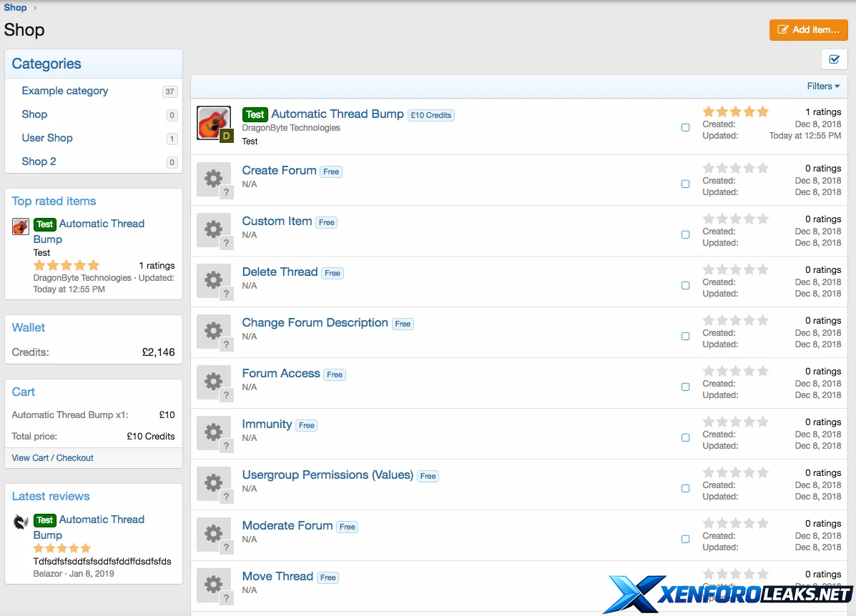Open the Filters dropdown

point(823,86)
